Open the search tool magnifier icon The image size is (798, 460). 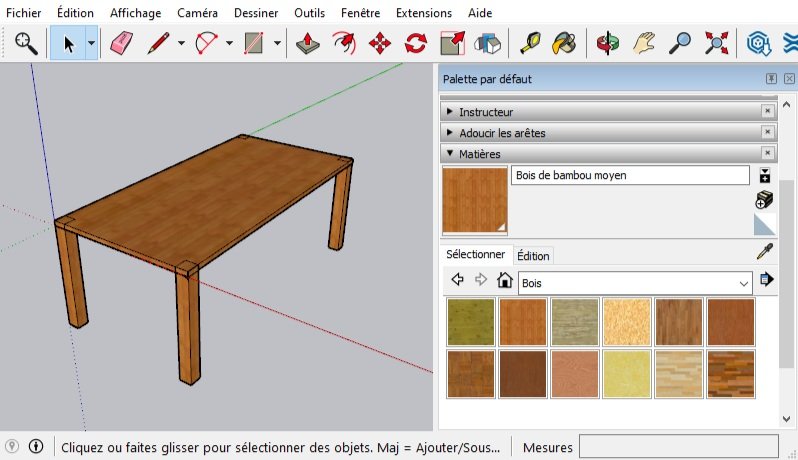coord(25,43)
